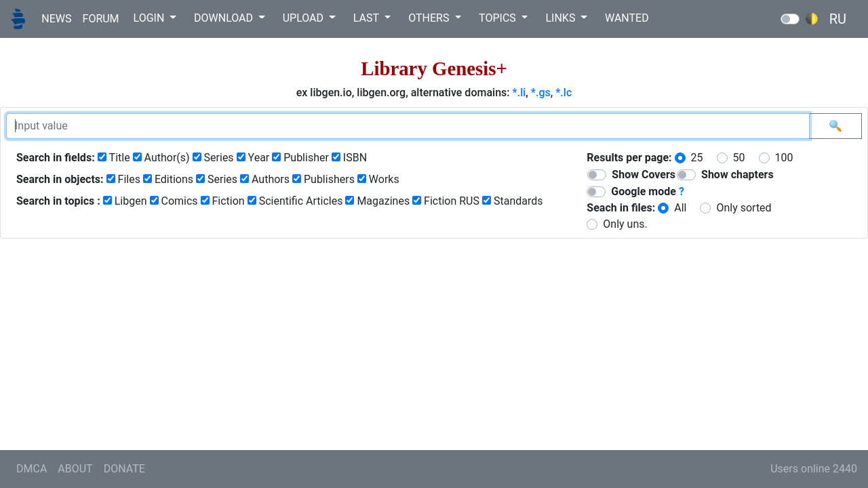Uncheck the Fiction topic checkbox
Screen dimensions: 868x488
pyautogui.click(x=205, y=201)
